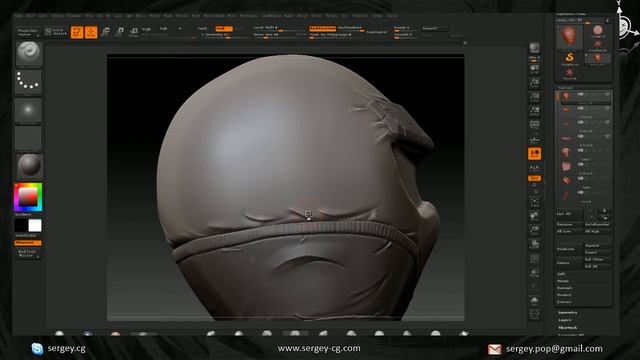Expand the Layers palette section
The height and width of the screenshot is (360, 640).
point(565,320)
